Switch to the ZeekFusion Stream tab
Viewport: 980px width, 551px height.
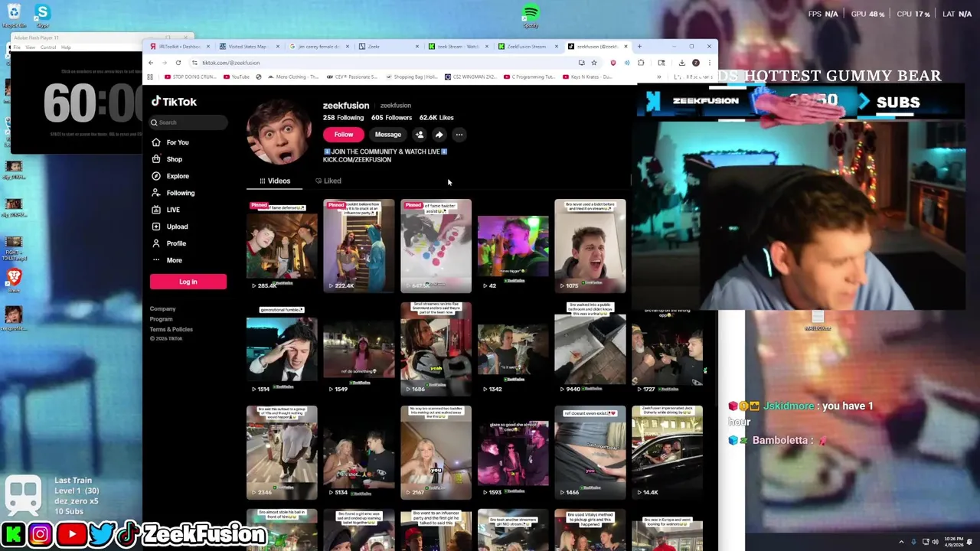(527, 47)
